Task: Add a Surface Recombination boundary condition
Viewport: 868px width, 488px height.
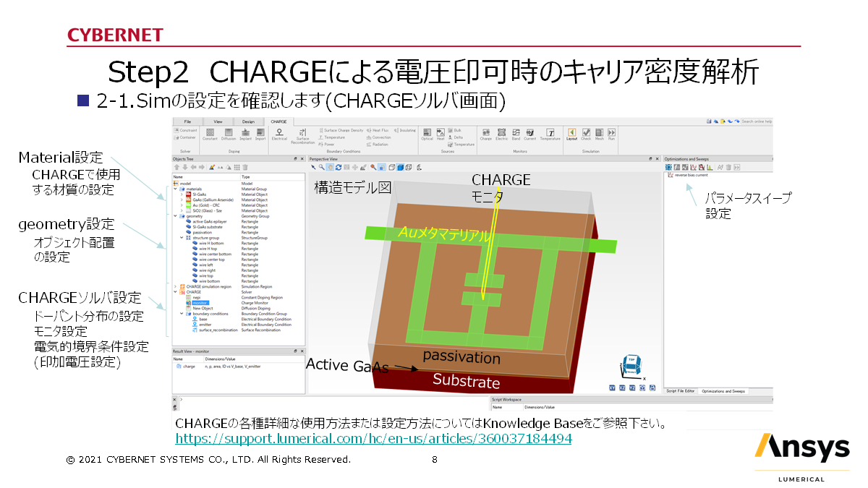Action: point(302,136)
